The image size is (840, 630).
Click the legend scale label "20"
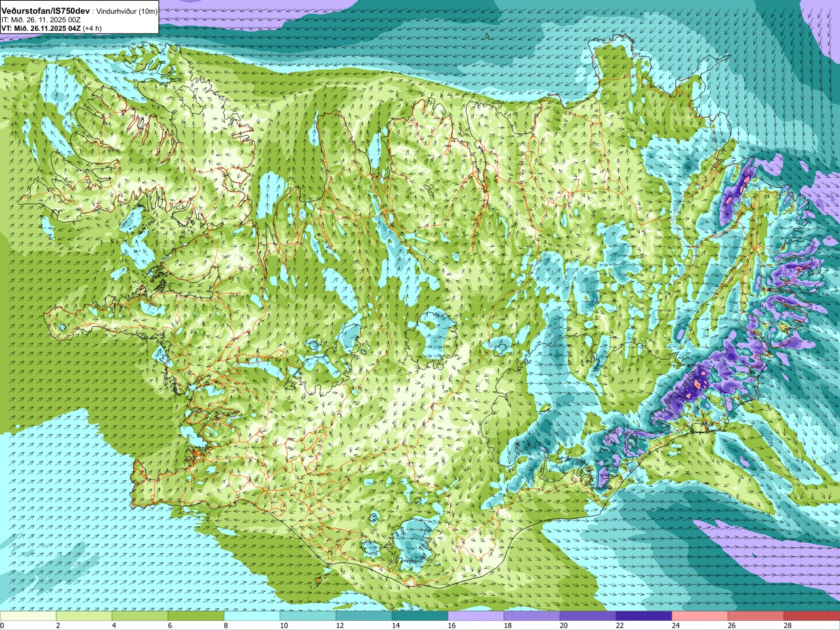[x=564, y=625]
